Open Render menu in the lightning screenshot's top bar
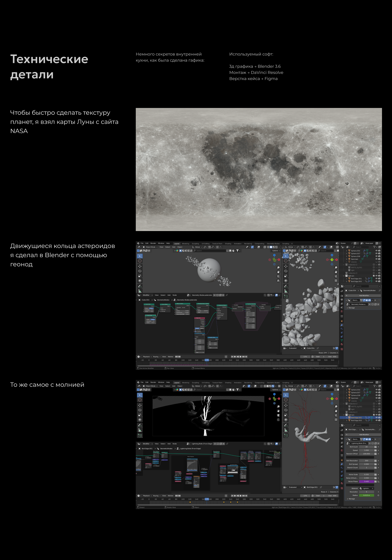The width and height of the screenshot is (392, 560). pos(153,382)
